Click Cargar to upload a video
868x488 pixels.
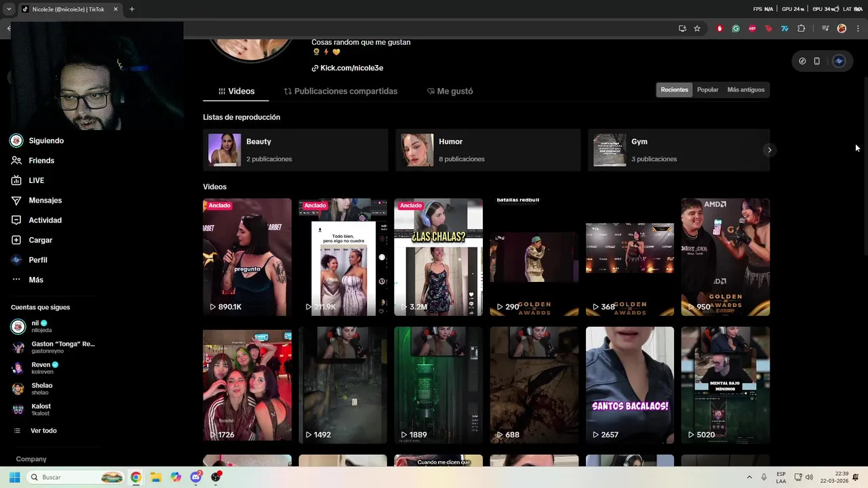pos(32,240)
